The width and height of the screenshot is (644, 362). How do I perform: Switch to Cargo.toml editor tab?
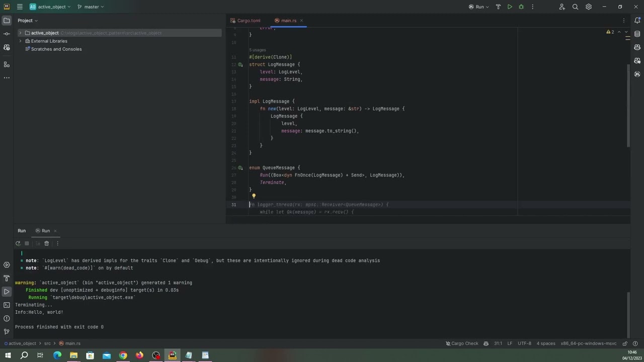246,21
